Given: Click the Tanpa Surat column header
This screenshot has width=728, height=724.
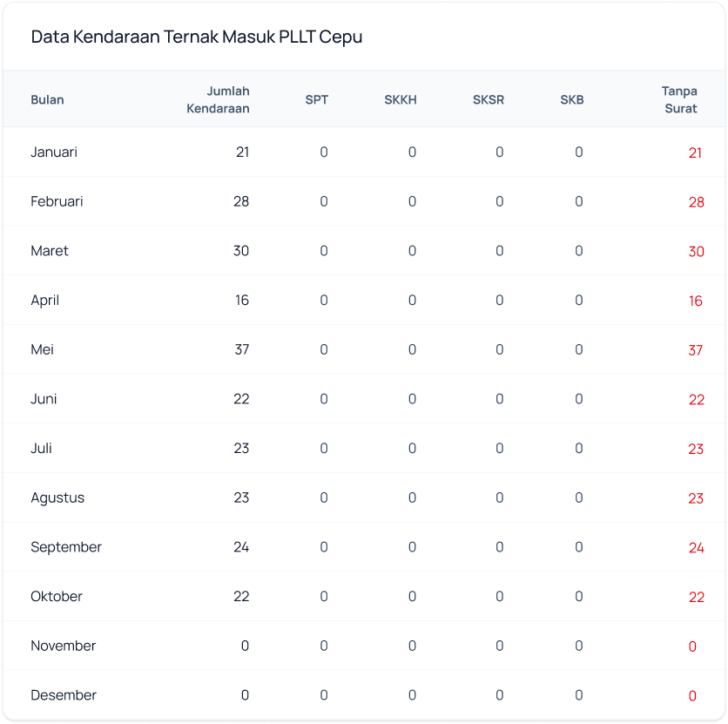Looking at the screenshot, I should coord(679,99).
